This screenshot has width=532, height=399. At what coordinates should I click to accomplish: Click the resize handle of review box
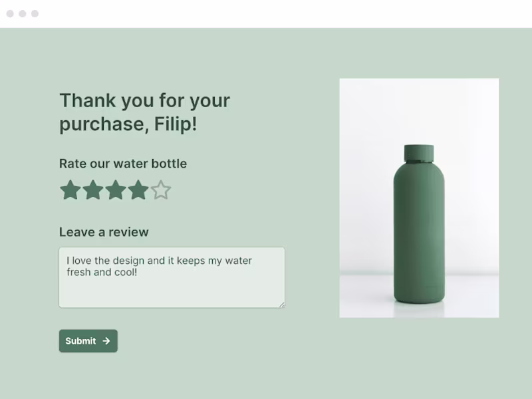pos(281,305)
